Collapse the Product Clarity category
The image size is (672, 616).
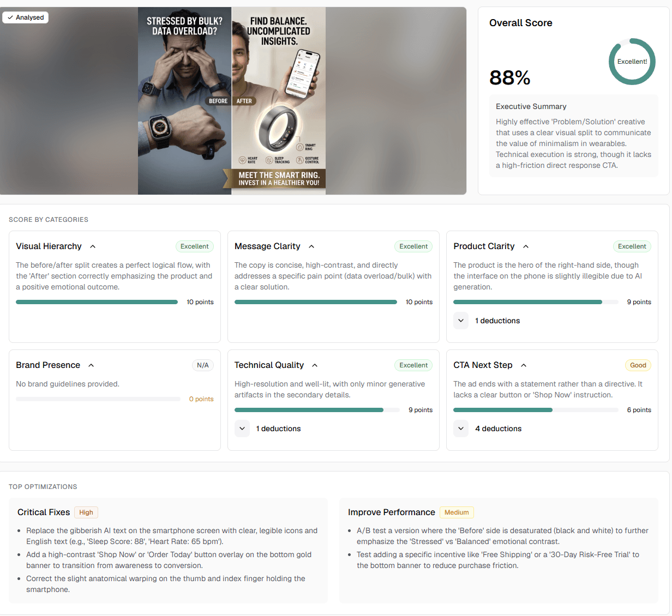[x=526, y=246]
